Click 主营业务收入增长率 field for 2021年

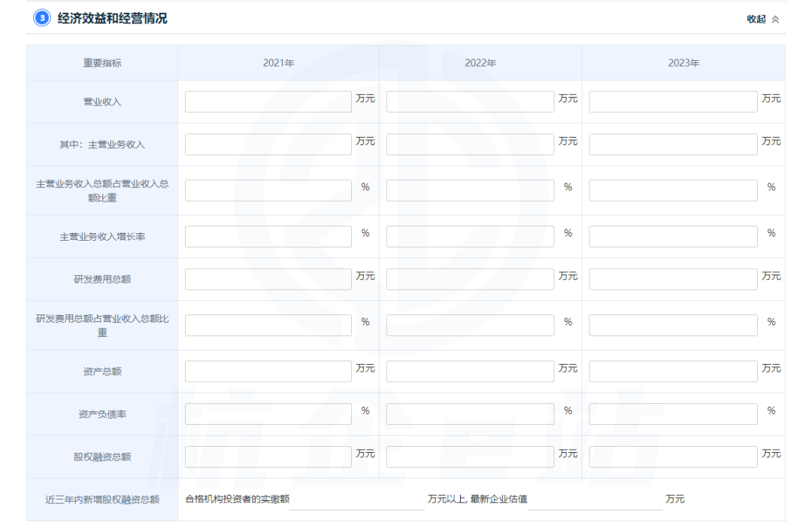[x=268, y=236]
